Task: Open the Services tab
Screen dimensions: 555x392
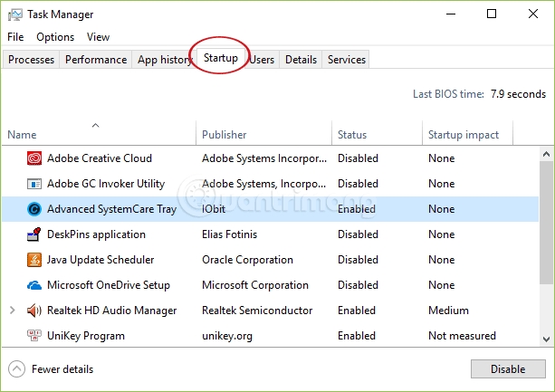Action: (x=346, y=60)
